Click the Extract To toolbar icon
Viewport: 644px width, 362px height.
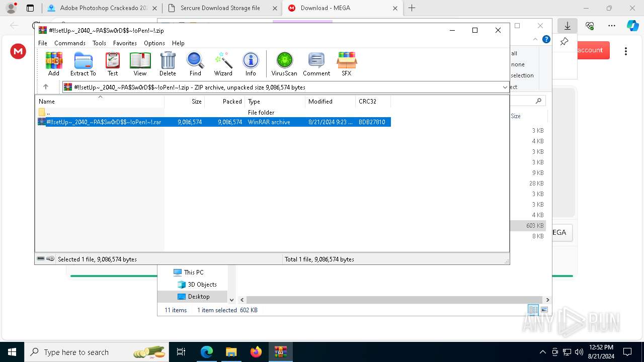83,64
